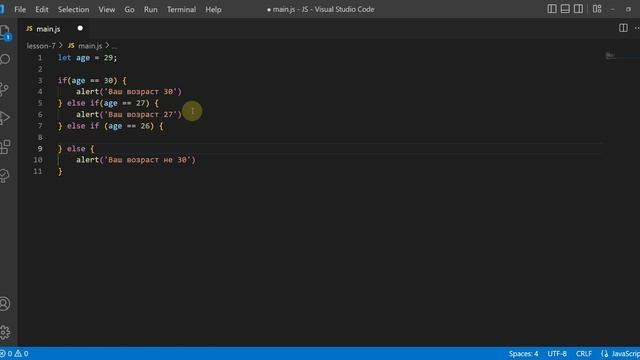Screen dimensions: 640x360
Task: Click the '} else {' line 9
Action: [76, 149]
